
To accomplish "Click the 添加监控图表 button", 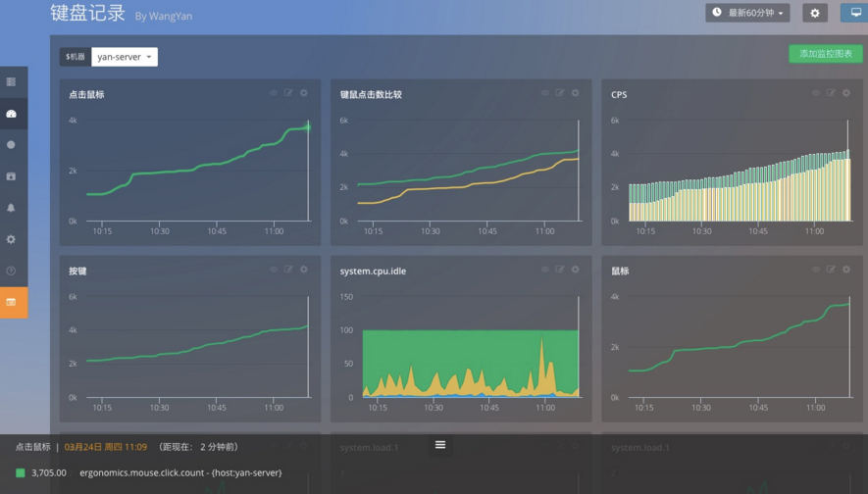I will point(826,54).
